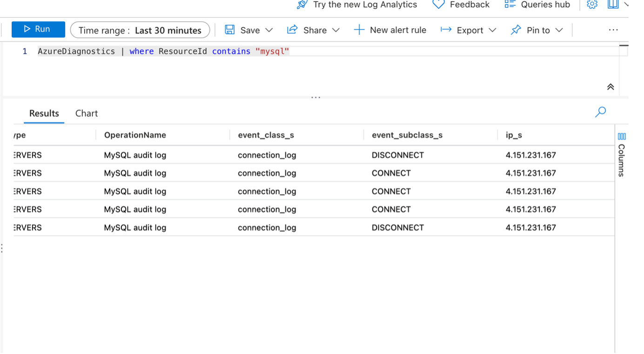This screenshot has width=644, height=354.
Task: Click the Pin to pushpin icon
Action: click(x=516, y=30)
